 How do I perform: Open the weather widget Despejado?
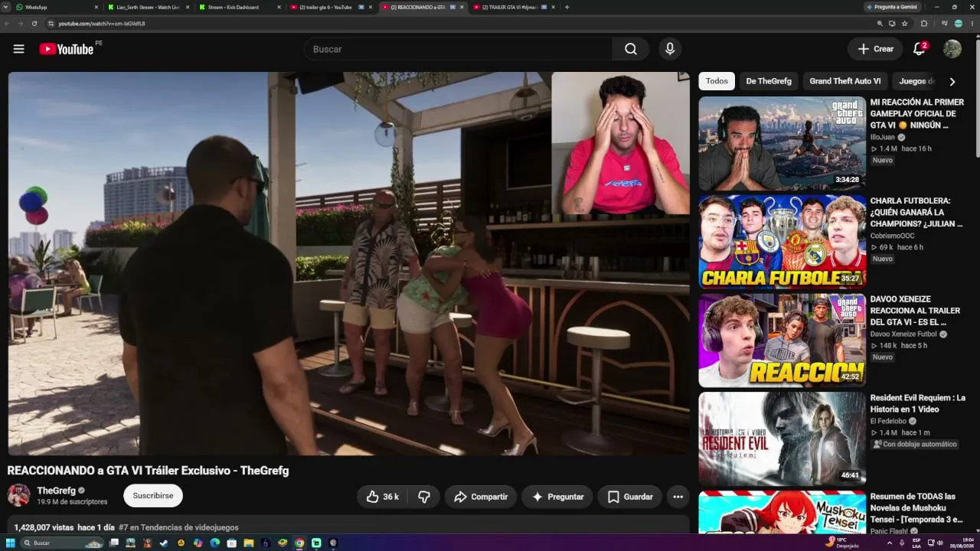(x=844, y=543)
